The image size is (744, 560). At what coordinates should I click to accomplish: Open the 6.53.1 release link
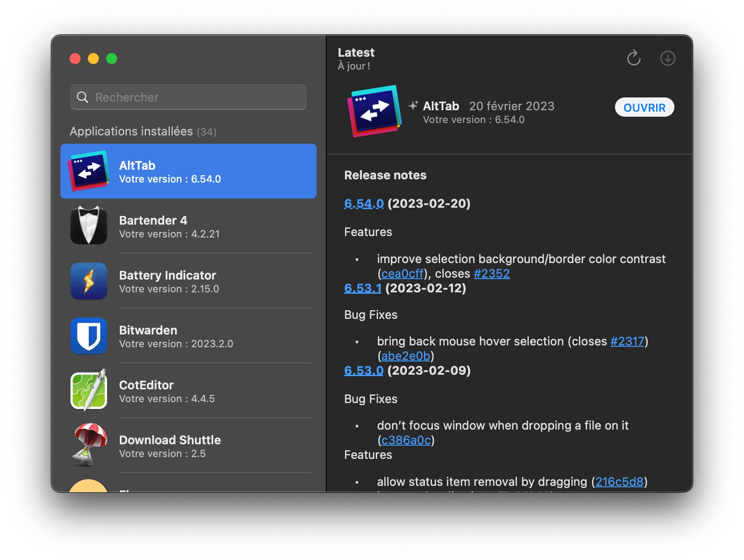[362, 288]
